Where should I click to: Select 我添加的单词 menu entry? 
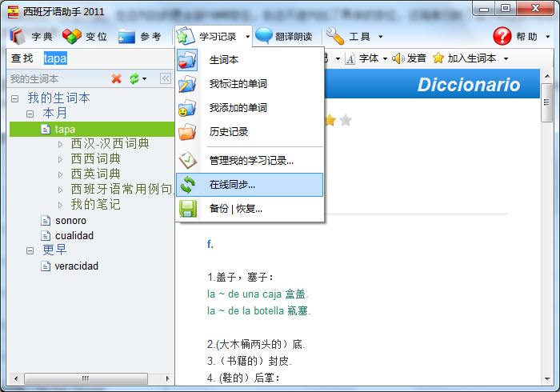coord(250,108)
